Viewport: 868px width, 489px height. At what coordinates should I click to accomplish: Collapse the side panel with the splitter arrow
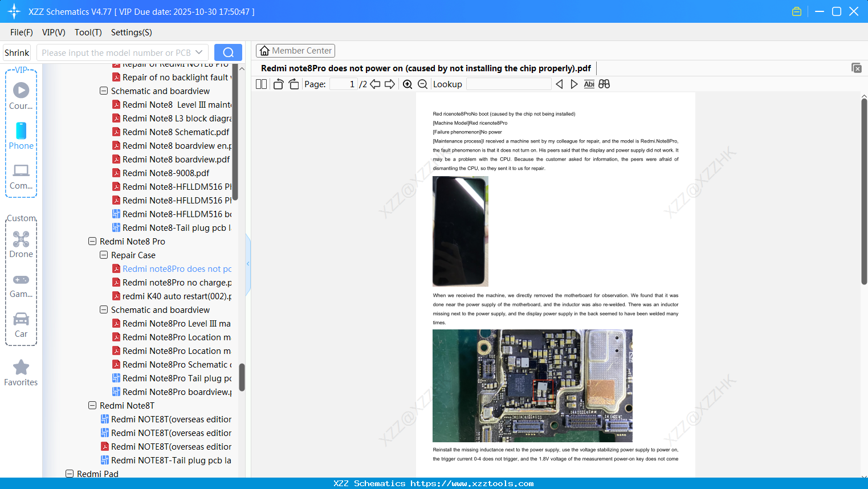coord(248,264)
